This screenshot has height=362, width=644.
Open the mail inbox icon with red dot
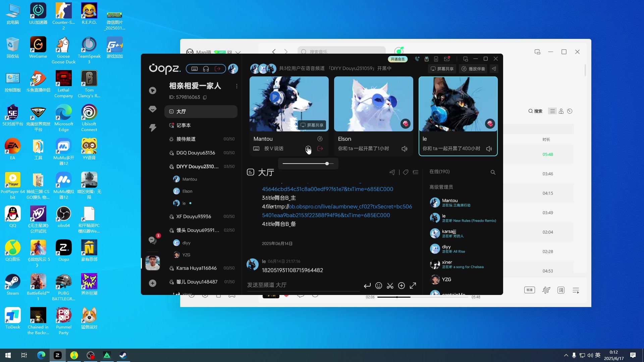tap(447, 59)
